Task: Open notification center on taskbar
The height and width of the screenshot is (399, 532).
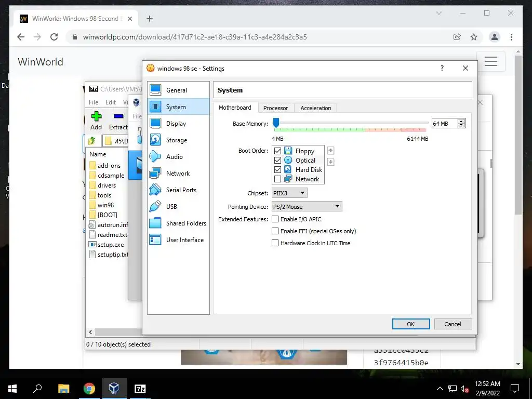Action: pyautogui.click(x=515, y=389)
